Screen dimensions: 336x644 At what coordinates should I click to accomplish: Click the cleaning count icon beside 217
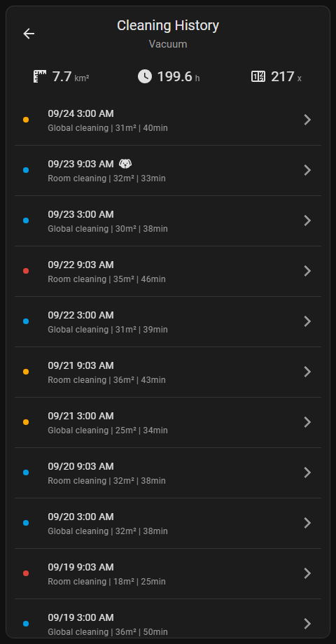tap(258, 76)
